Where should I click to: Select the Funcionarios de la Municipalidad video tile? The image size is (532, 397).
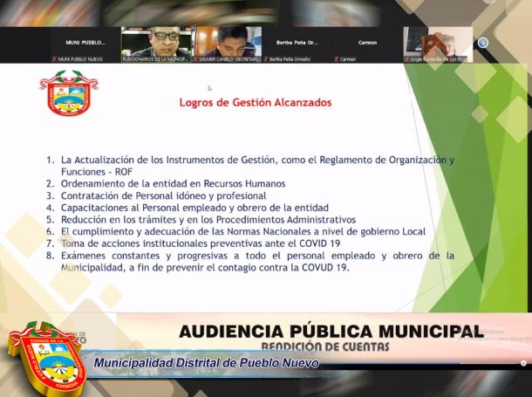[x=155, y=44]
